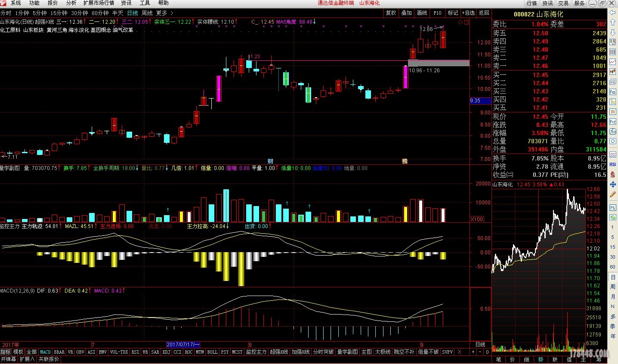Screen dimensions: 618x364
Task: Click the back arrow icon in right sidebar
Action: pos(613,13)
